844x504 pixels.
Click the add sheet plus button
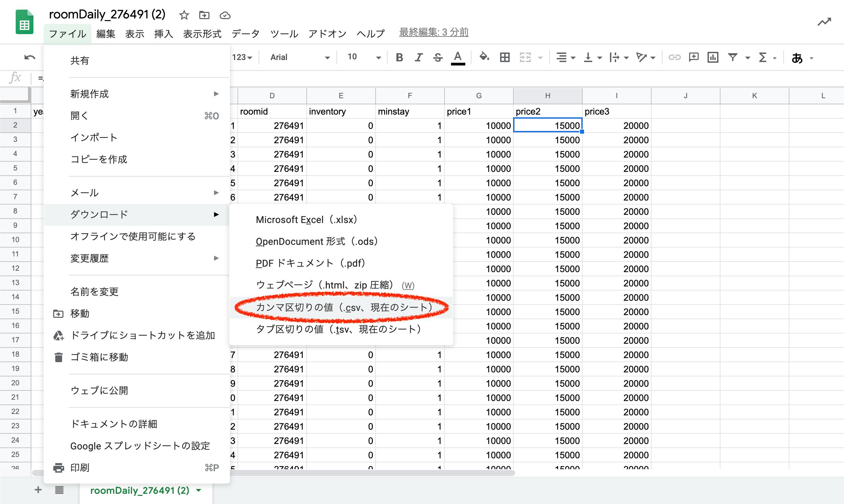coord(38,490)
